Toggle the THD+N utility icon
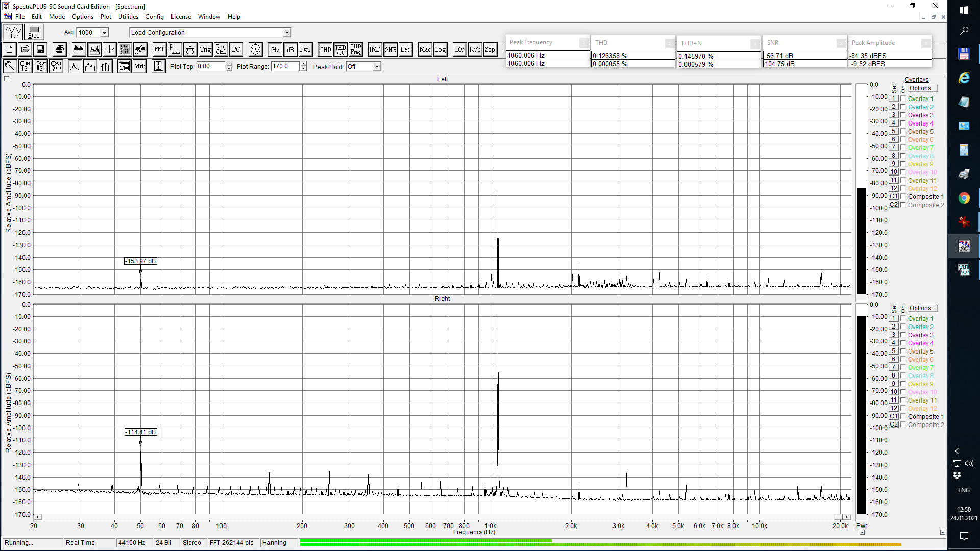980x551 pixels. point(340,49)
